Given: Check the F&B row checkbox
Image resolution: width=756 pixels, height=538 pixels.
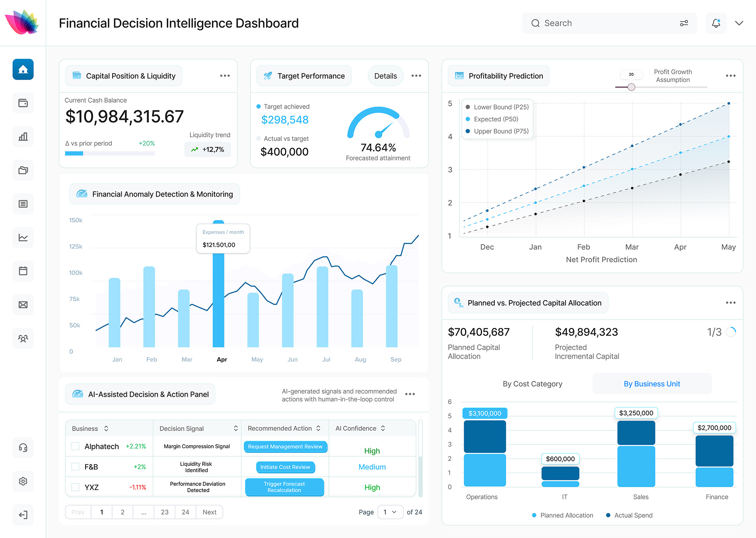Looking at the screenshot, I should click(75, 466).
